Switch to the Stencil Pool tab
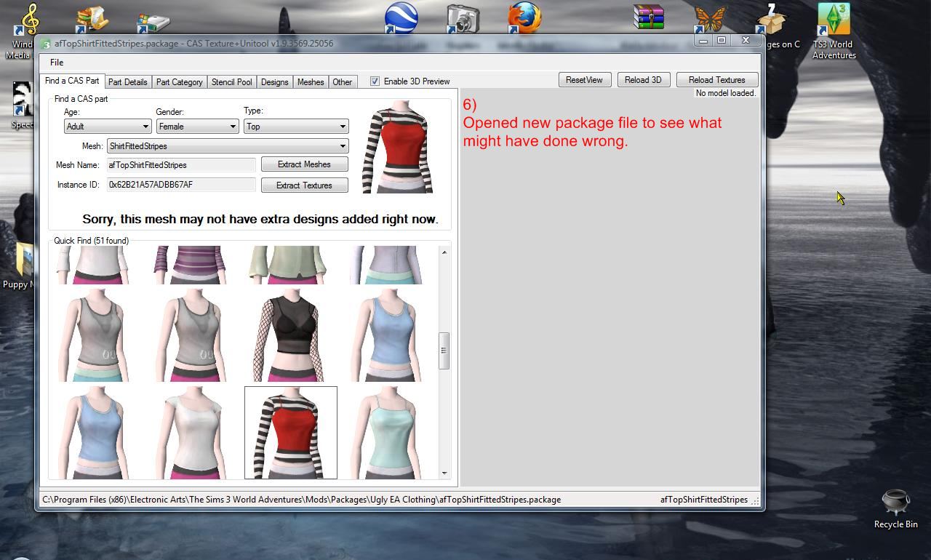Screen dimensions: 931x560 click(x=231, y=81)
